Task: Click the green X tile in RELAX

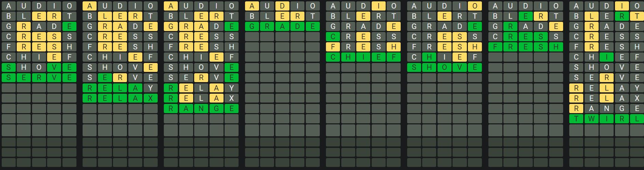Action: coord(151,98)
